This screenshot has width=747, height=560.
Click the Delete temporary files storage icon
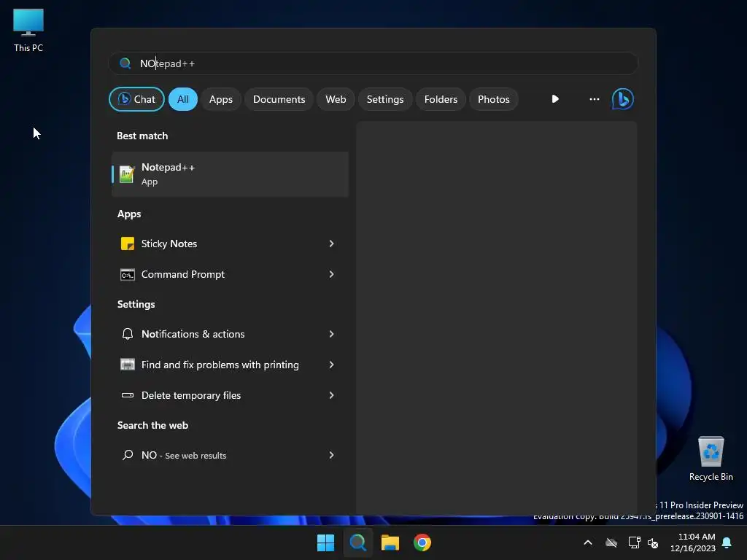(127, 395)
